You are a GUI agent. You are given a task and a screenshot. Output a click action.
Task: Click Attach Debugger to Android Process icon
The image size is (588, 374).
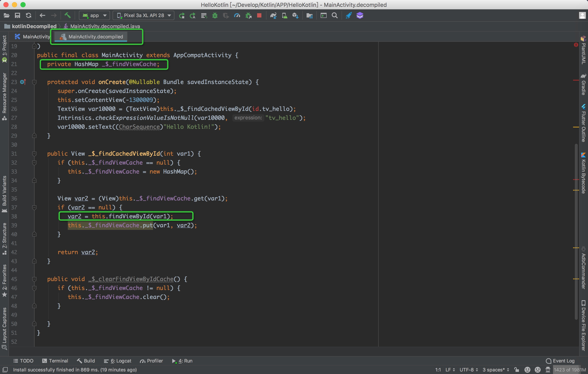[x=248, y=16]
